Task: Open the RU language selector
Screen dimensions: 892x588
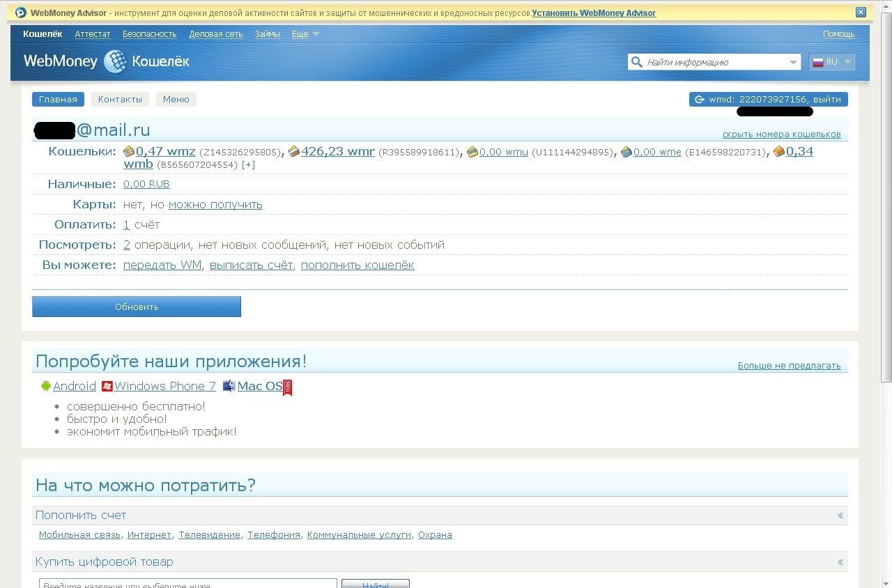Action: pos(832,62)
